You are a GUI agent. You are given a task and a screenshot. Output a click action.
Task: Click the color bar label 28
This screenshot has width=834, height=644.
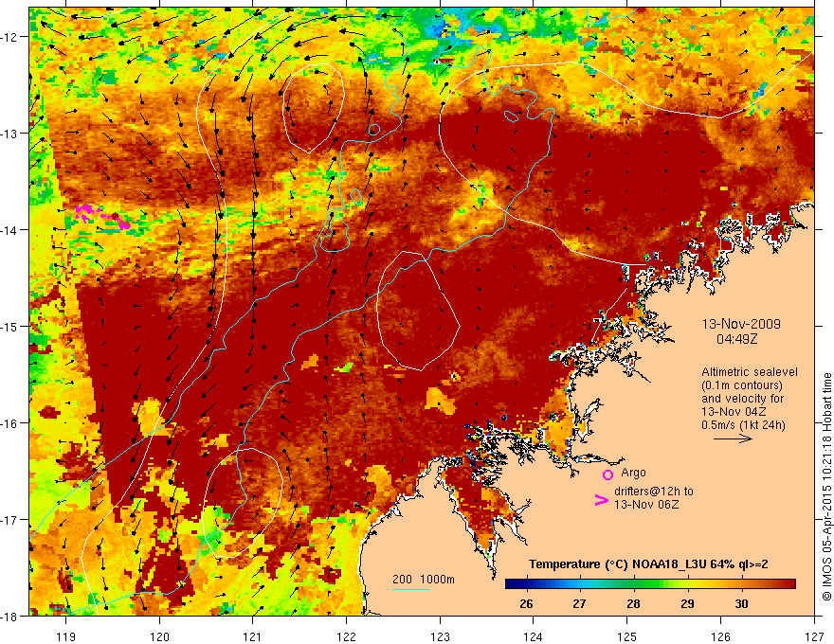pos(633,603)
